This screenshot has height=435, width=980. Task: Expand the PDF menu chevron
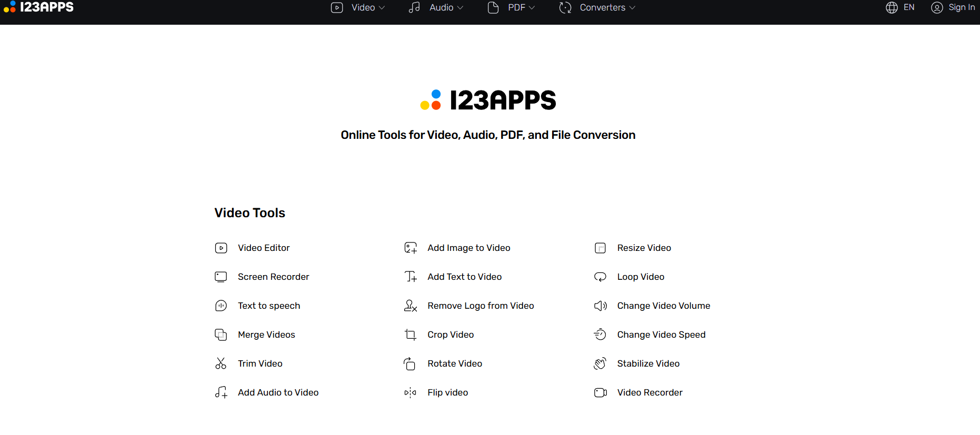click(532, 8)
